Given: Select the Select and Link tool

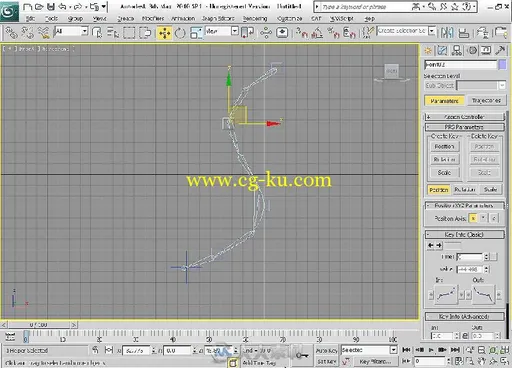Looking at the screenshot, I should point(11,33).
